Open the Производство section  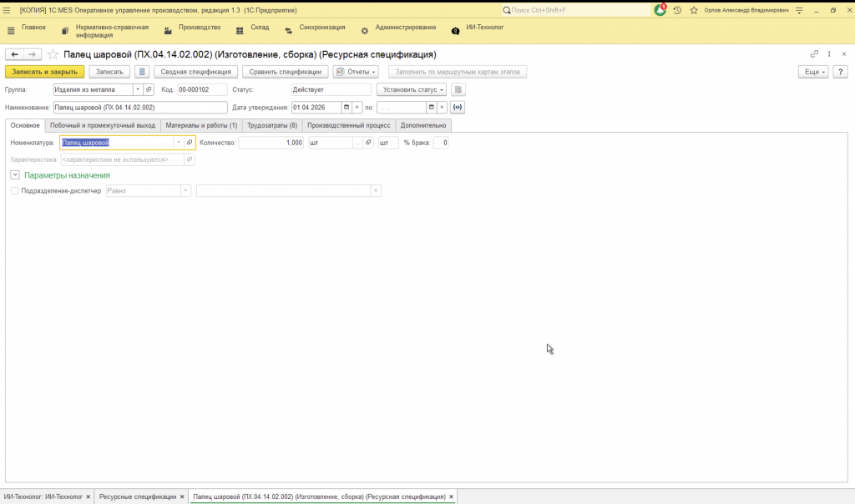pyautogui.click(x=200, y=28)
